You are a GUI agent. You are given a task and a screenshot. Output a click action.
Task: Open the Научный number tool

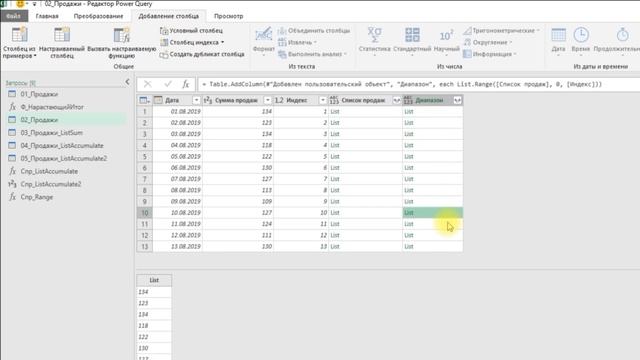point(447,42)
